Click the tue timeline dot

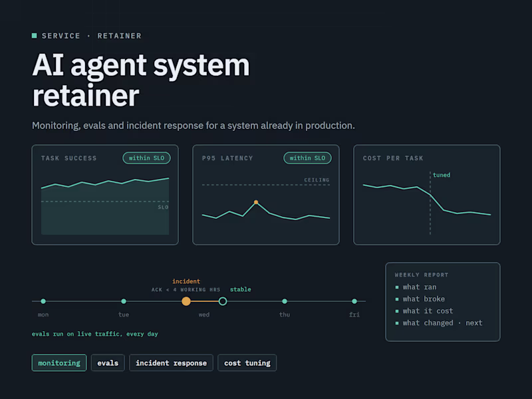tap(124, 301)
